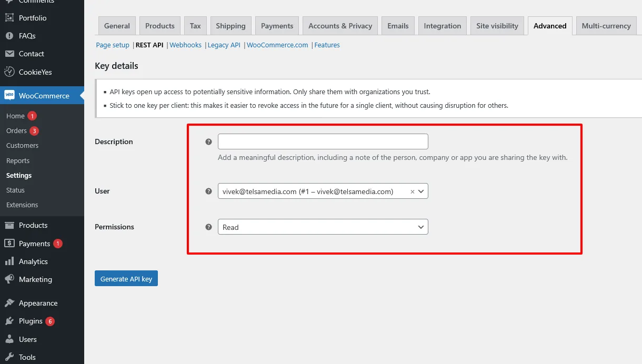
Task: Click the Appearance paintbrush icon
Action: (x=9, y=303)
